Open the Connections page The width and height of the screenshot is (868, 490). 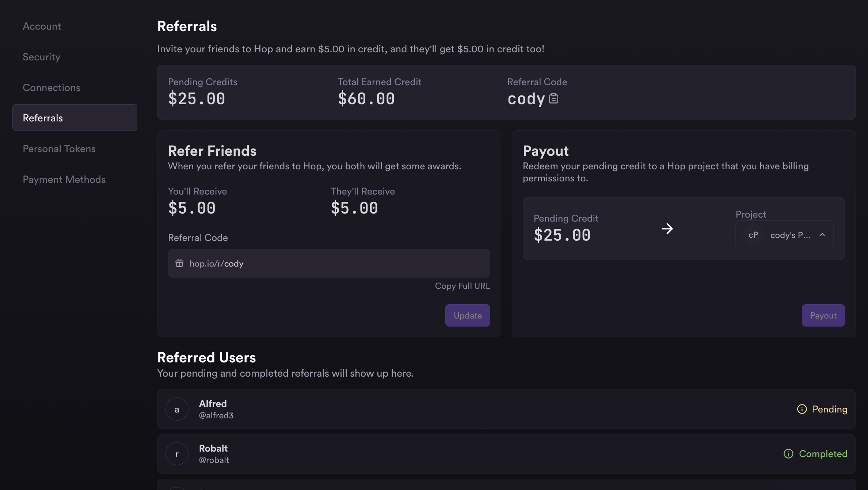point(52,88)
